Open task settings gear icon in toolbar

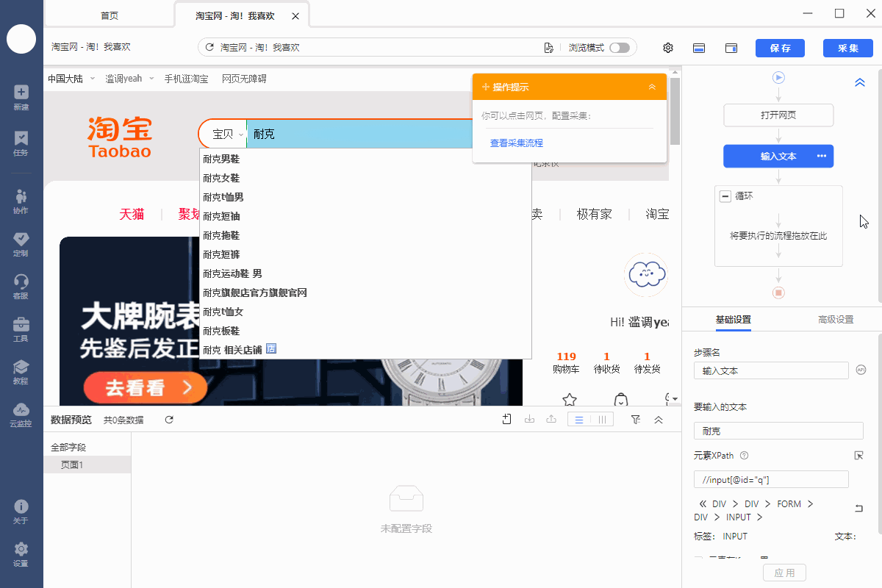coord(668,48)
